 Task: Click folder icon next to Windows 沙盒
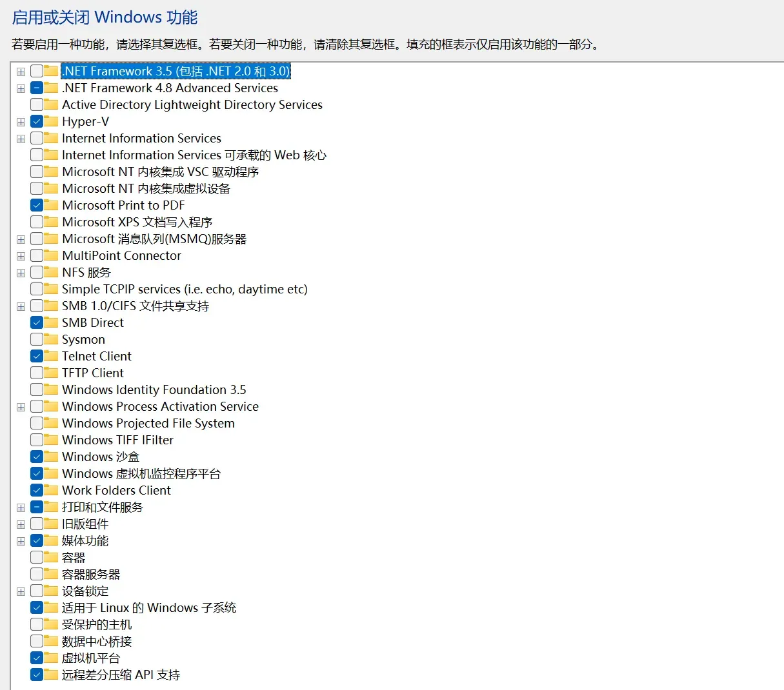click(x=51, y=457)
